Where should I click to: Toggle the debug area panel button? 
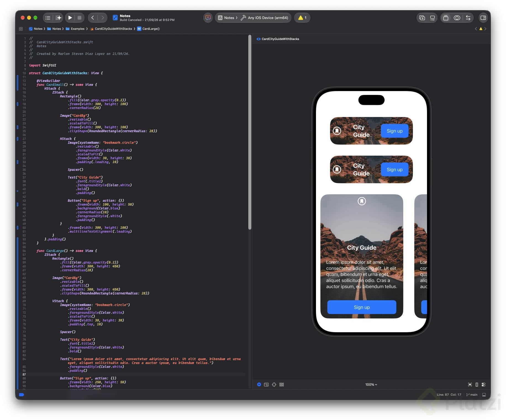tap(484, 395)
